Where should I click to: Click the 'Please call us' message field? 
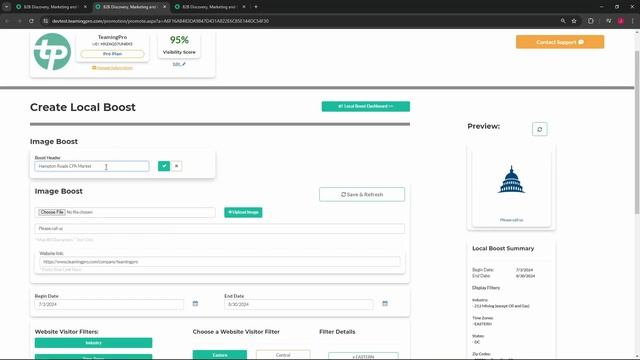[x=220, y=229]
